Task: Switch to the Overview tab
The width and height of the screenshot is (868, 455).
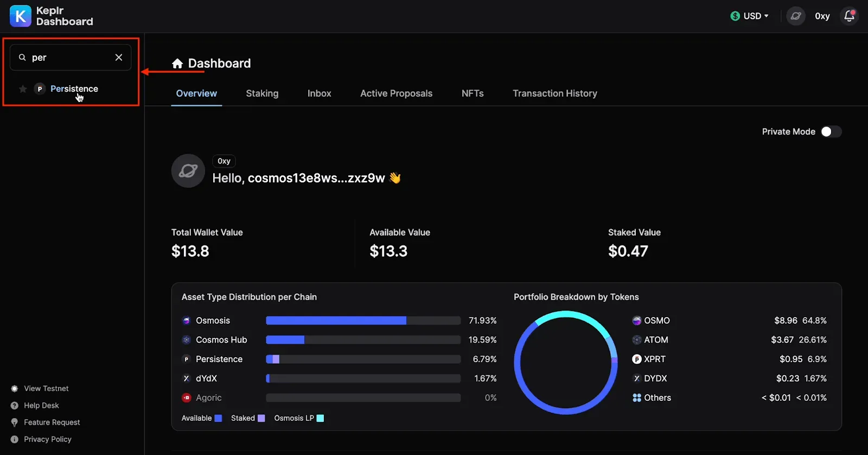Action: [x=196, y=93]
